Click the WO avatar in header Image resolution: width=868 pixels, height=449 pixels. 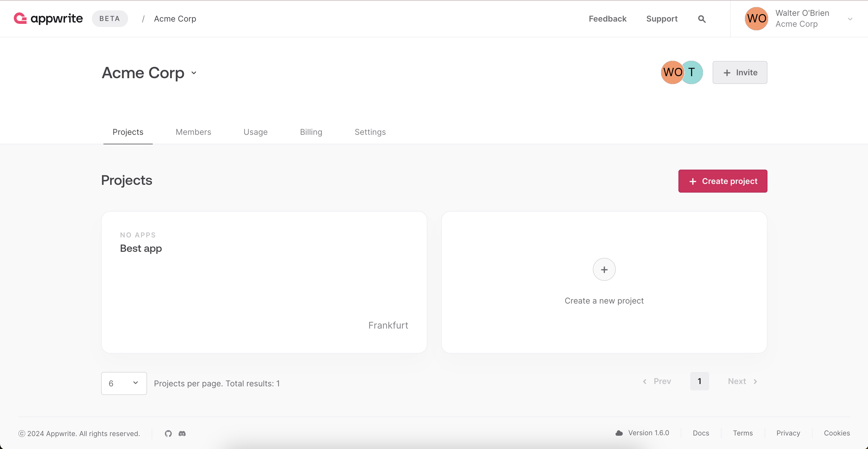coord(756,19)
